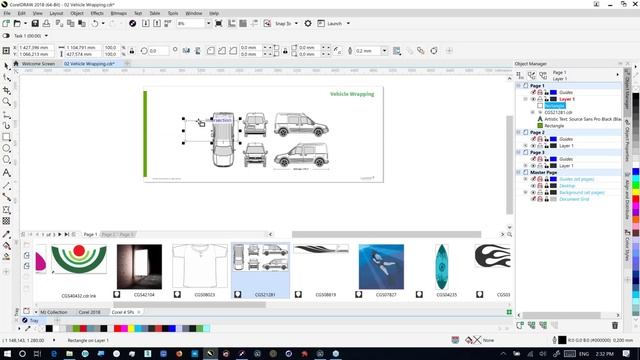Open the Snap To dropdown
The width and height of the screenshot is (640, 360).
pos(296,24)
